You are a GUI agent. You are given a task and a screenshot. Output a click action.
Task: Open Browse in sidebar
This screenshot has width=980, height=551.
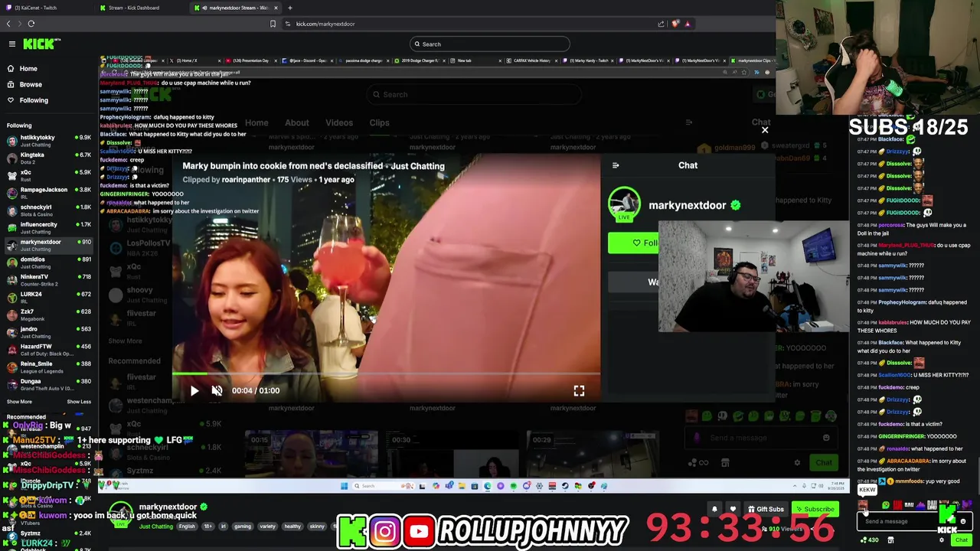(x=31, y=84)
